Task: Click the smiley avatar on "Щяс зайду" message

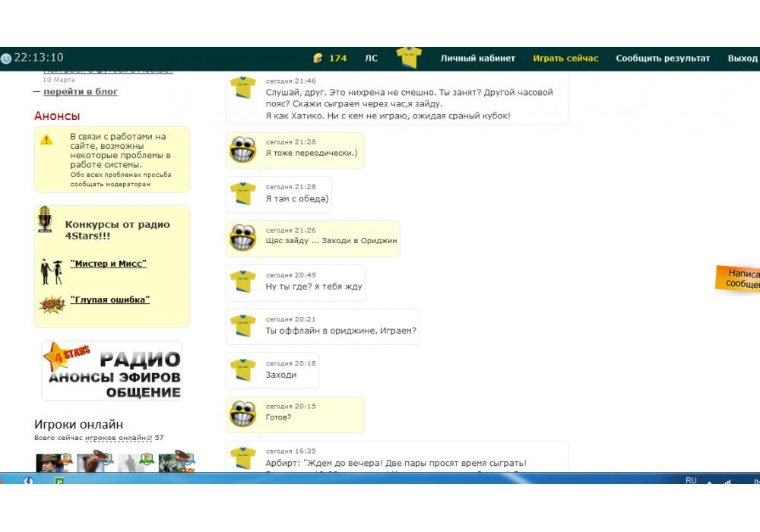Action: pos(242,239)
